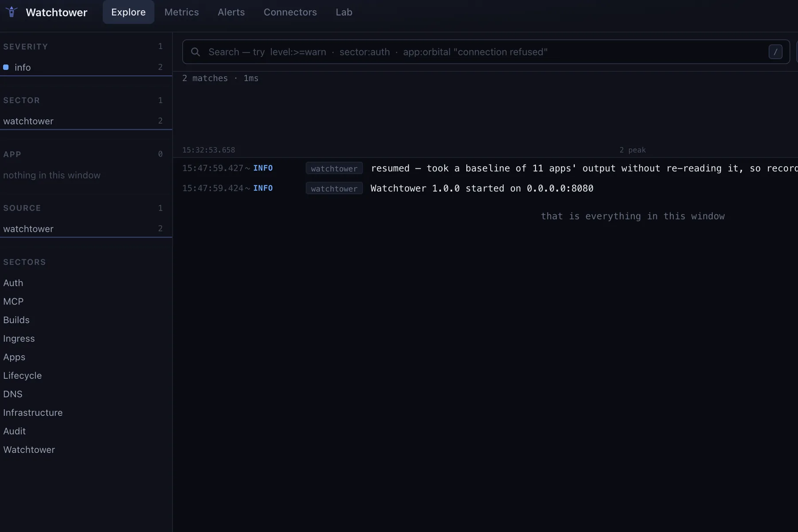This screenshot has width=798, height=532.
Task: Switch to the Metrics tab
Action: (x=182, y=12)
